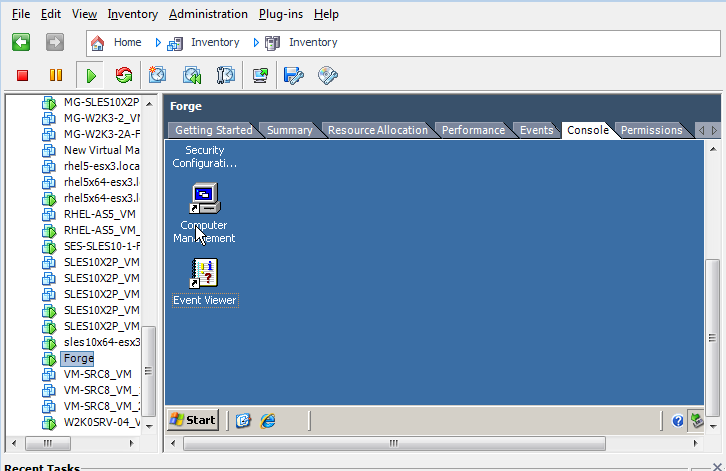Select Security Configuration shortcut label

point(204,157)
